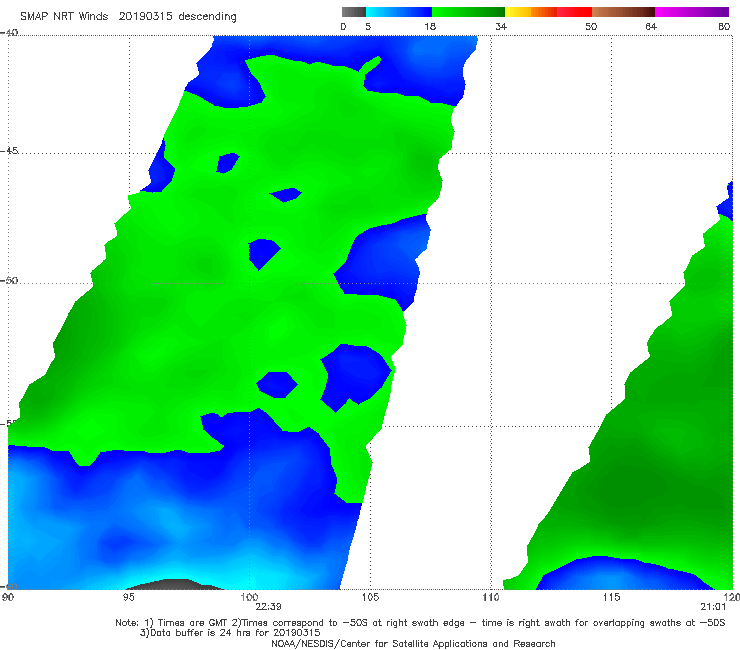The image size is (740, 650).
Task: Click the latitude axis label '-45'
Action: click(9, 151)
